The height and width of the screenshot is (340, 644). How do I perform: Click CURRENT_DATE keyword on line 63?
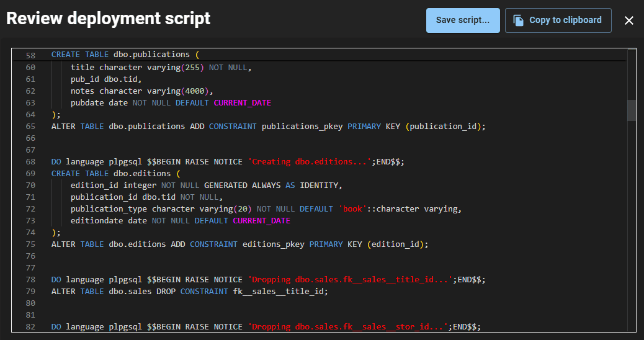point(243,103)
